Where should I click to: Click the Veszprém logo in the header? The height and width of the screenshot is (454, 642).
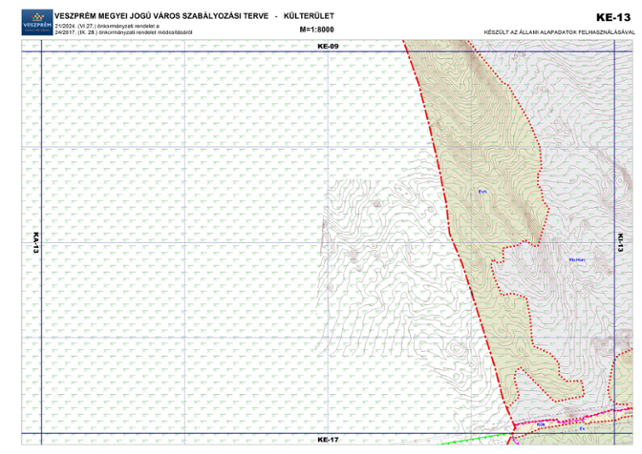tap(36, 21)
